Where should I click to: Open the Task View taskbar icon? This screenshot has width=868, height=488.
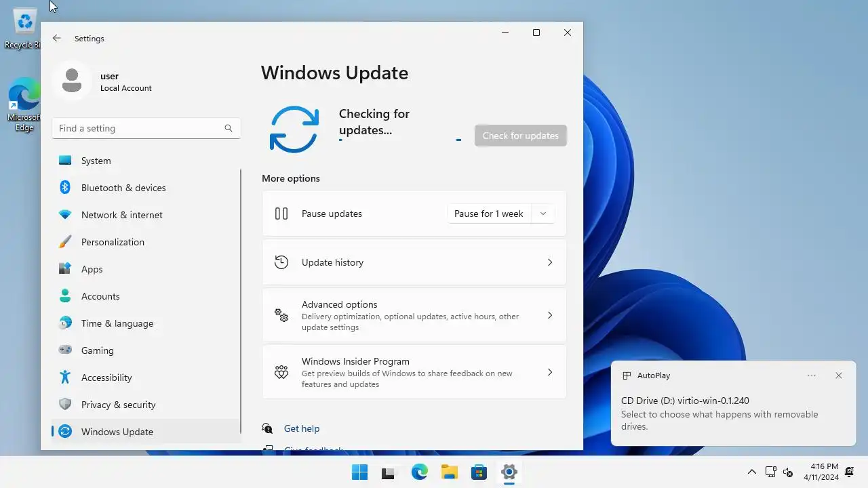389,472
